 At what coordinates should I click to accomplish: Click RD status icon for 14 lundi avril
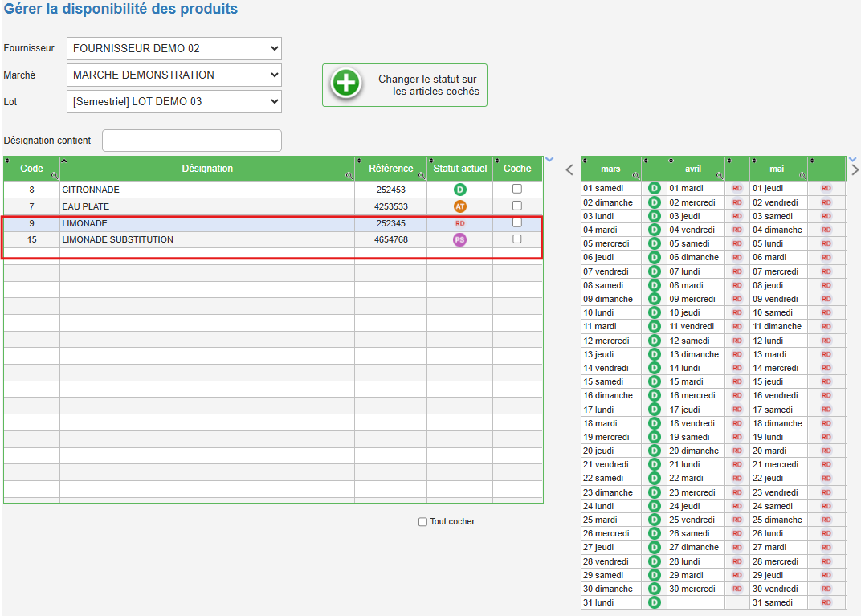[x=737, y=368]
